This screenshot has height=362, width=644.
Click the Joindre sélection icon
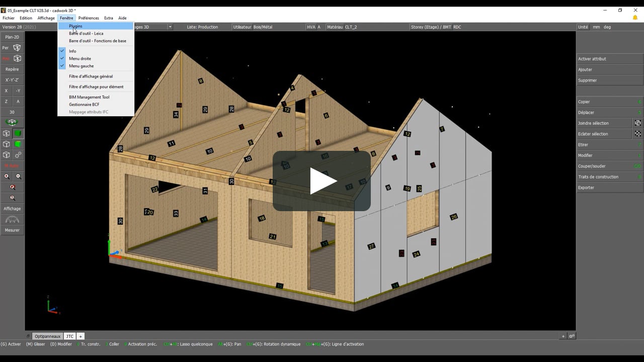pyautogui.click(x=637, y=123)
